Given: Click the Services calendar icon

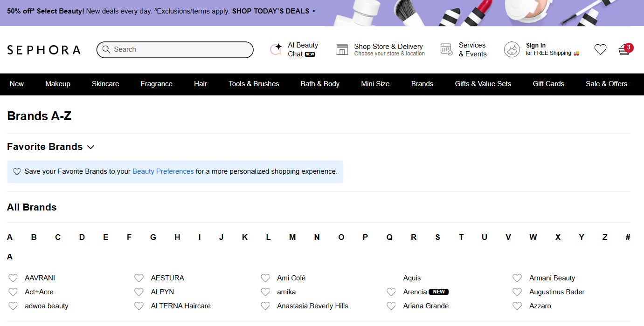Looking at the screenshot, I should (446, 49).
